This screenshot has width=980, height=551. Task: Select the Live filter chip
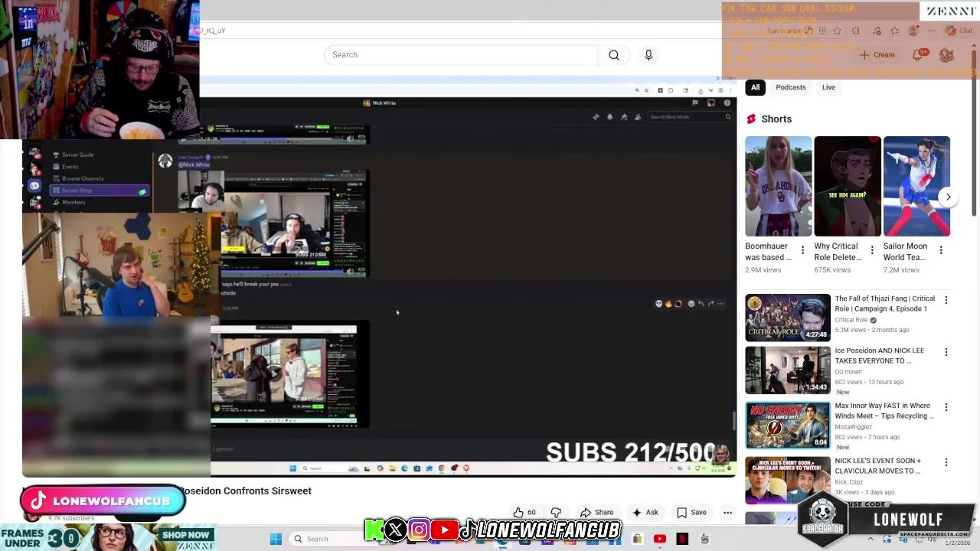pos(828,87)
